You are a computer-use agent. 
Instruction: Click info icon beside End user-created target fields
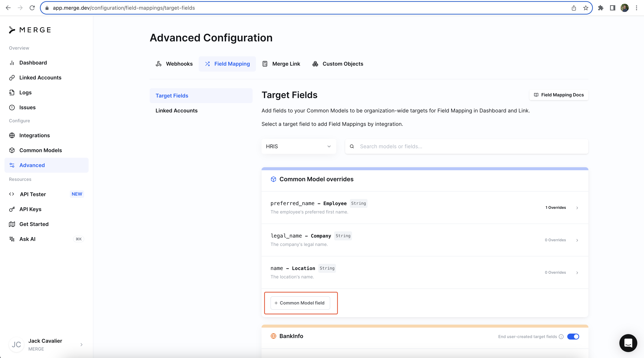tap(561, 337)
